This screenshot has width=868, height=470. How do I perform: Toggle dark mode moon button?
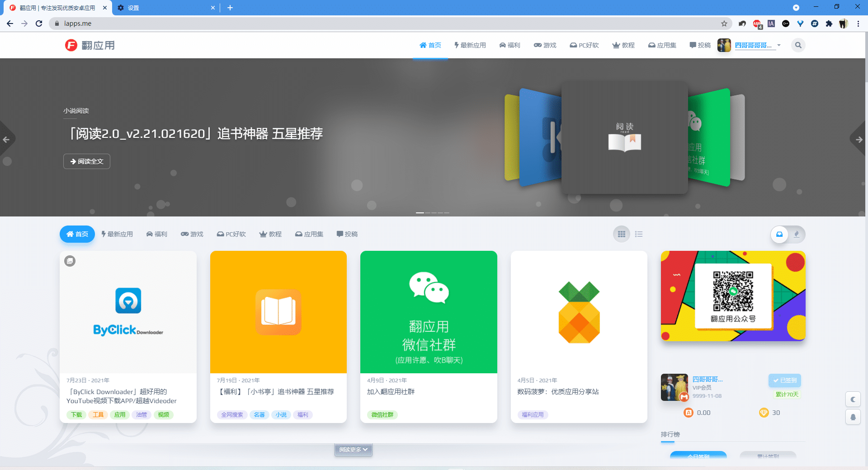tap(853, 399)
